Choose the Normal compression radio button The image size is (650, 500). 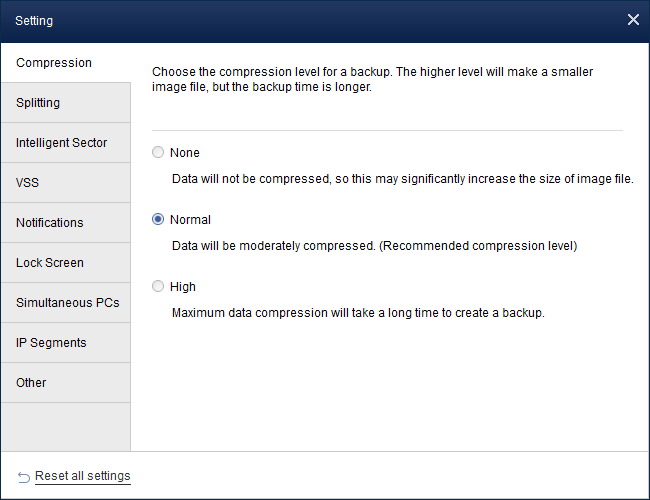point(158,219)
